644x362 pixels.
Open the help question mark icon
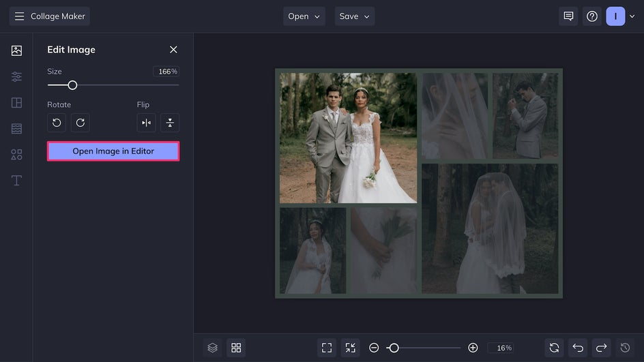[x=592, y=16]
